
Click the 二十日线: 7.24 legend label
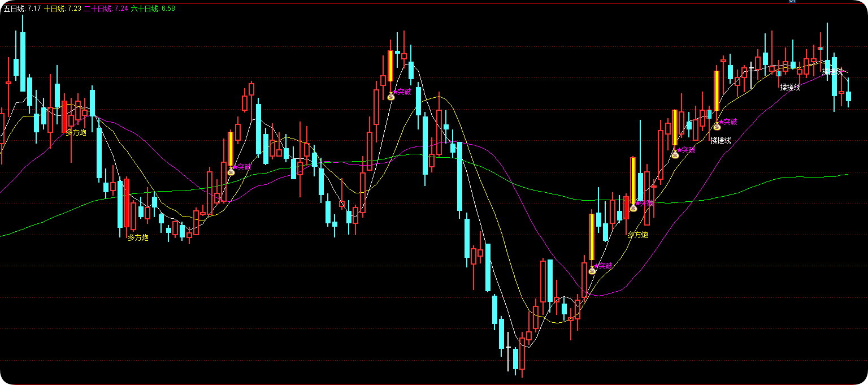pos(106,9)
